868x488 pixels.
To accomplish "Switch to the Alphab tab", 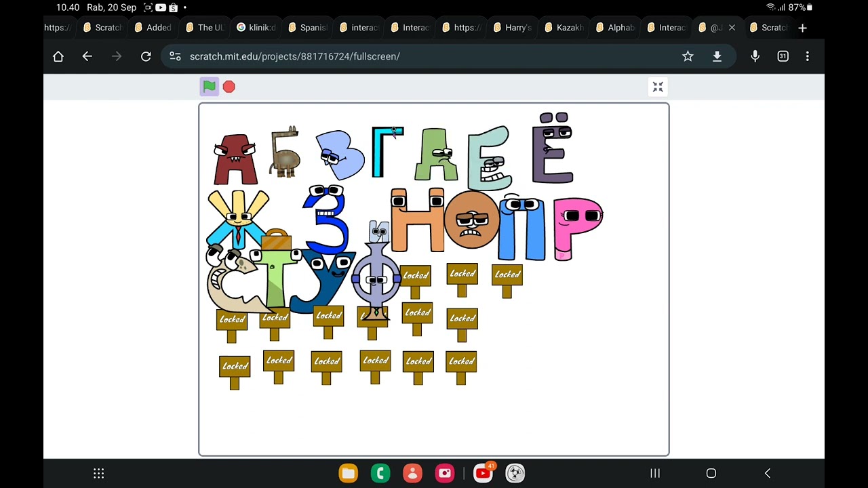I will (616, 28).
